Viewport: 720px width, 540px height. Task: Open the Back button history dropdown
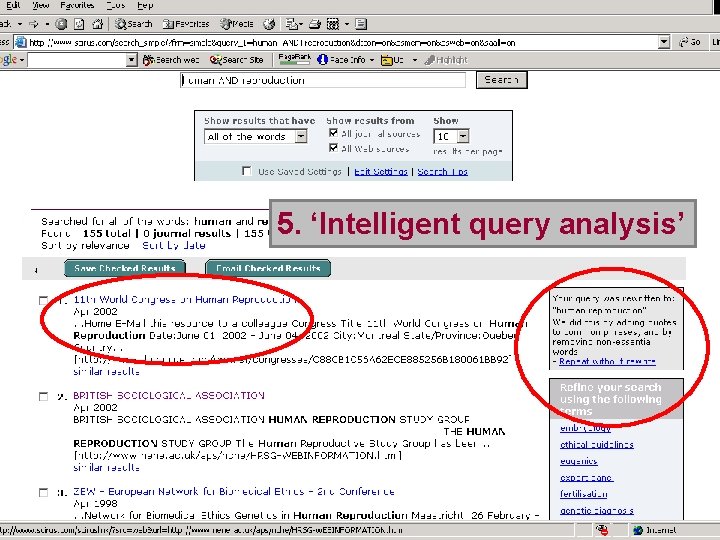click(20, 23)
